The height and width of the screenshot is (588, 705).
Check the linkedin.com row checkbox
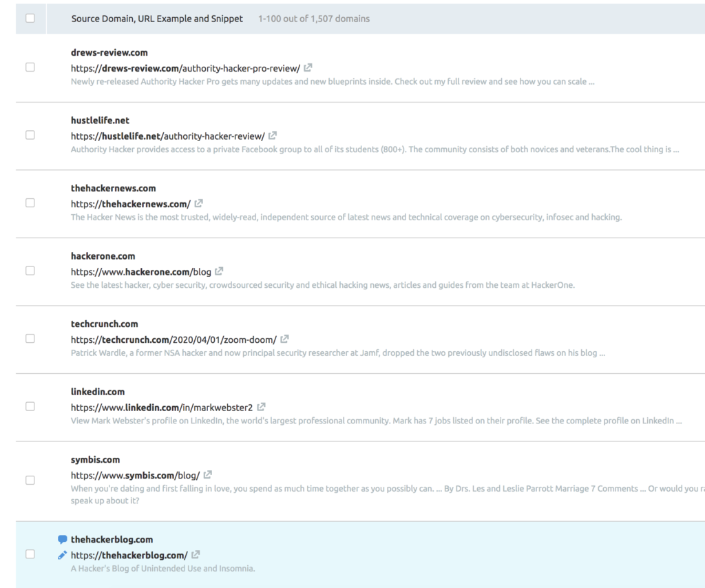pyautogui.click(x=30, y=407)
